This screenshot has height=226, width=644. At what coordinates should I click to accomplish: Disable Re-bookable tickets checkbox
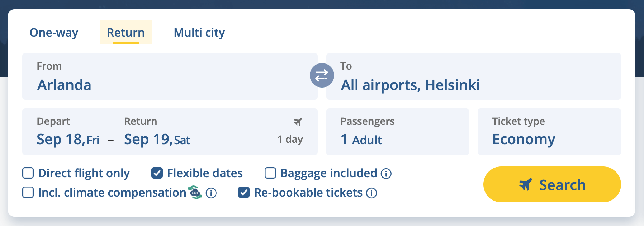[244, 193]
